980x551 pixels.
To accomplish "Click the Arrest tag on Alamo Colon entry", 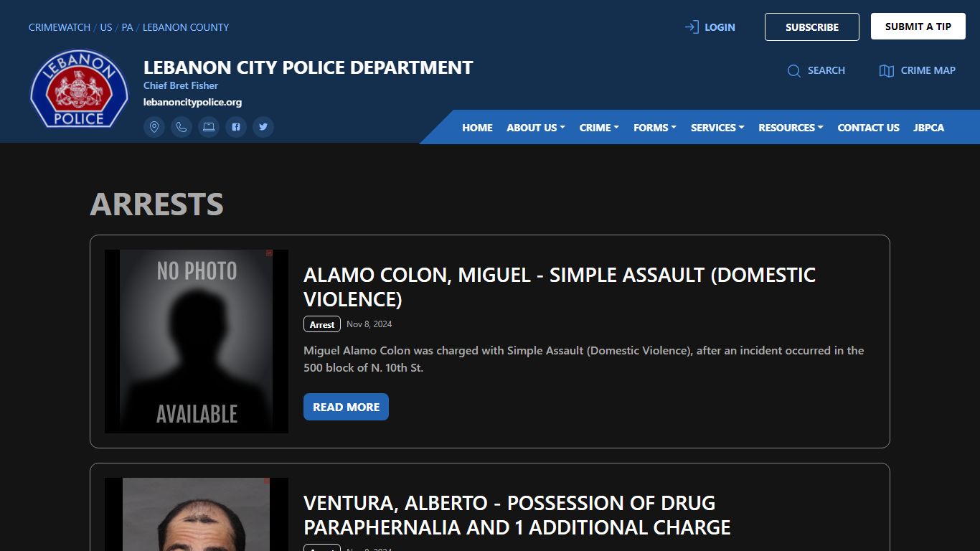I will click(x=322, y=324).
